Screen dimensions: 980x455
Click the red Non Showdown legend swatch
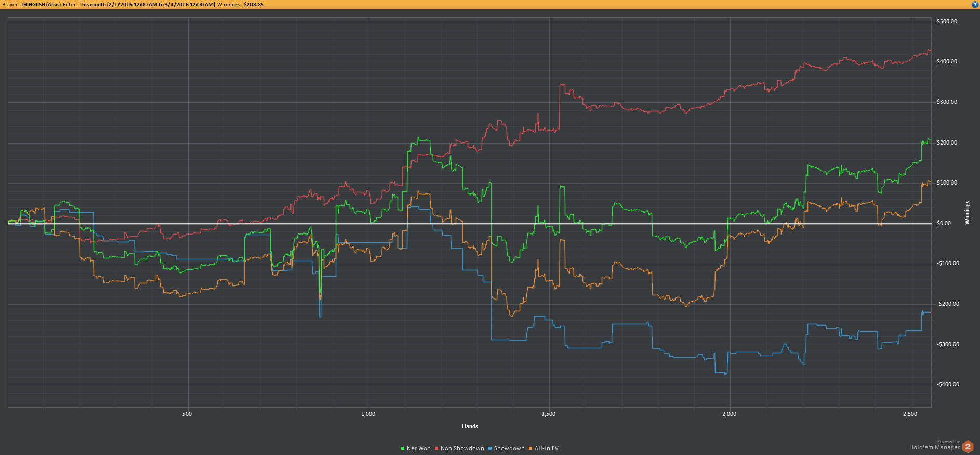coord(436,448)
